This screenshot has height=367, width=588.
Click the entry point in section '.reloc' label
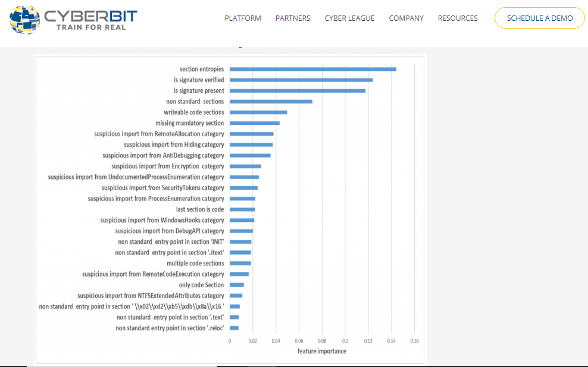(170, 328)
